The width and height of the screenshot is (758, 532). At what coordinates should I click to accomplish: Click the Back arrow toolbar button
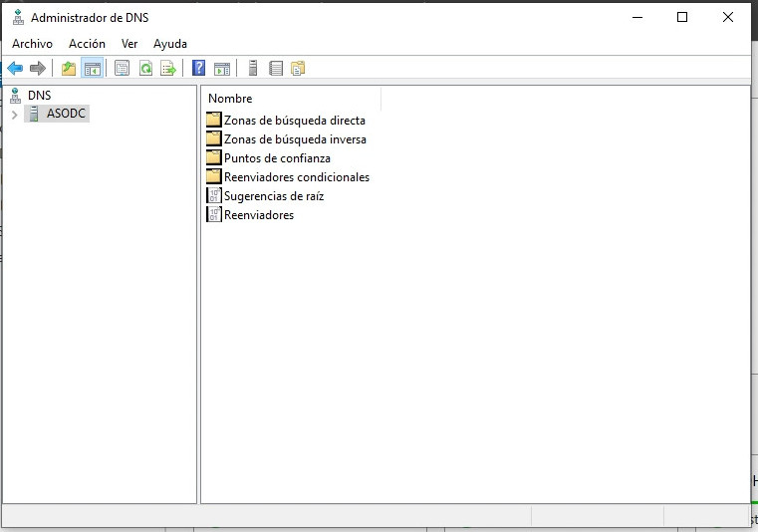coord(15,69)
